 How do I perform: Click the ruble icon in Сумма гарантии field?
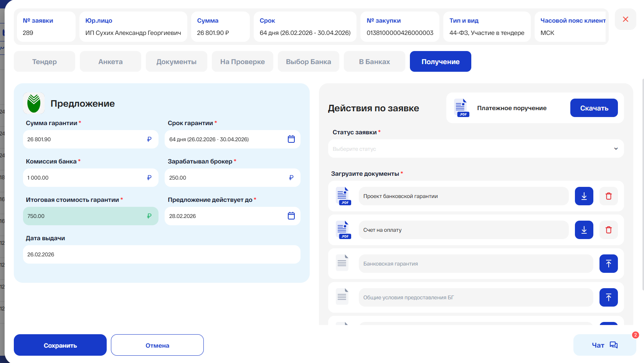coord(149,139)
